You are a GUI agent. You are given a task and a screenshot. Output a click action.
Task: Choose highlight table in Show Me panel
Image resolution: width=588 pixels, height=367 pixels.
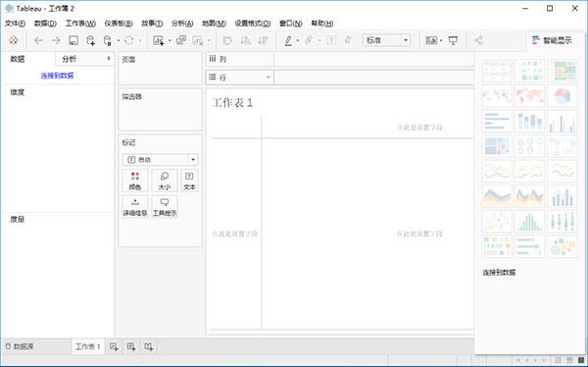pyautogui.click(x=563, y=71)
